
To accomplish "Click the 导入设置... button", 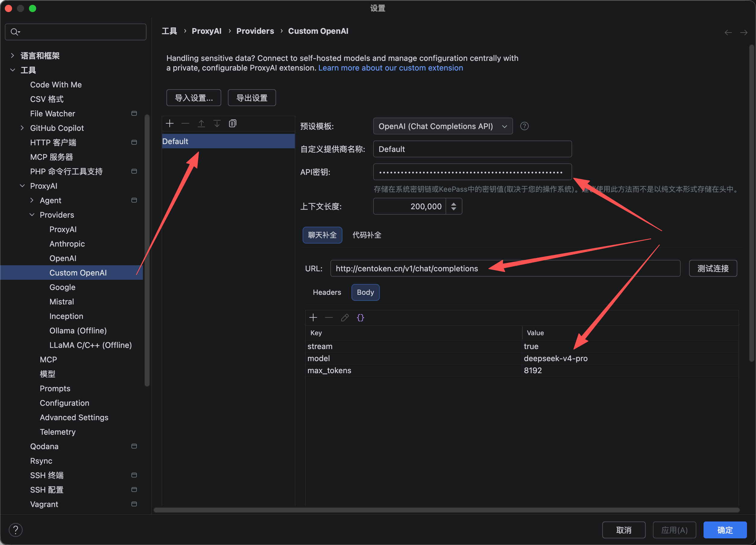I will [x=194, y=98].
